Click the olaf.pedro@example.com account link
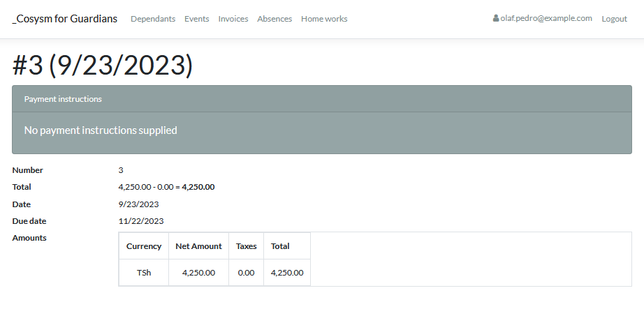This screenshot has height=309, width=644. pyautogui.click(x=546, y=19)
